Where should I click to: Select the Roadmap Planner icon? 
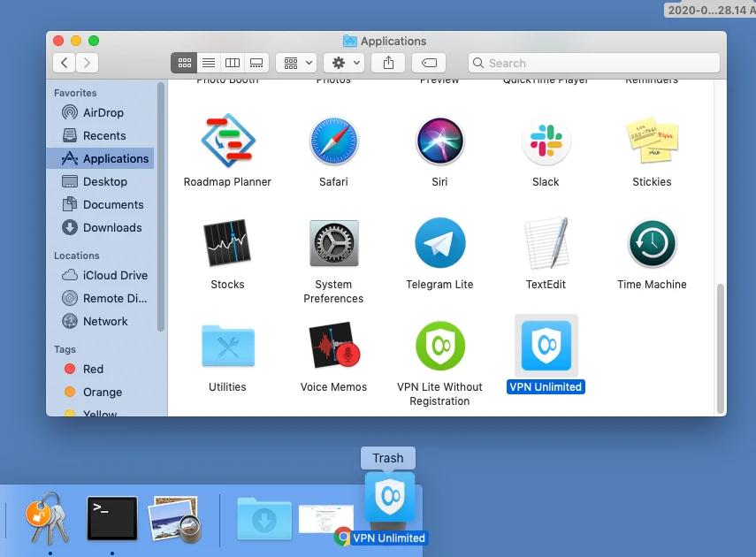(x=227, y=141)
